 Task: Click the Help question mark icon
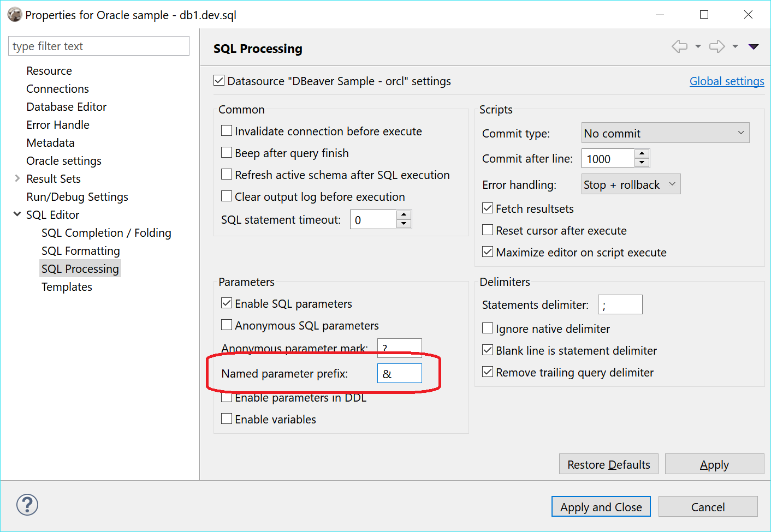(x=26, y=505)
